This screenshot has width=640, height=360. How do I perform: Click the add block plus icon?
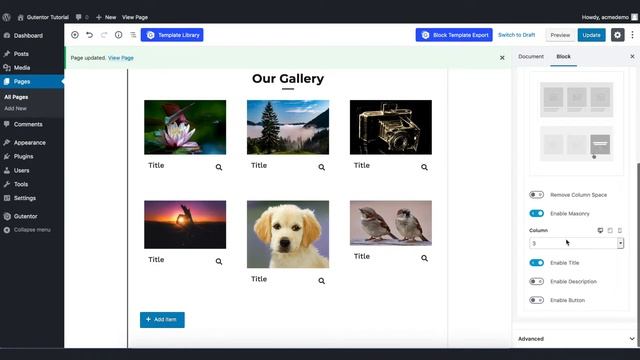[x=75, y=35]
